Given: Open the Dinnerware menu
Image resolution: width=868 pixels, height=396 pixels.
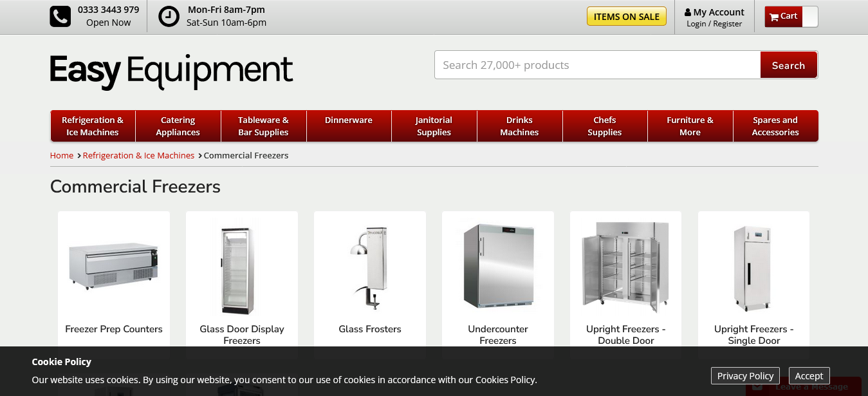Looking at the screenshot, I should click(x=349, y=126).
